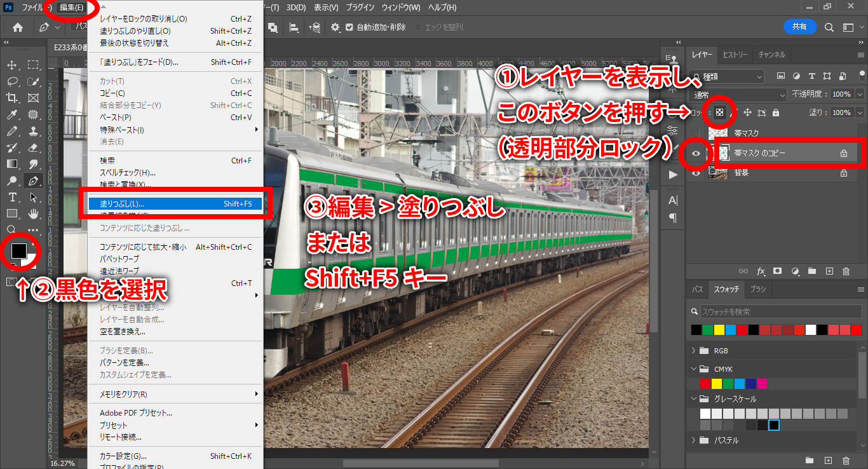Click the black foreground color swatch
This screenshot has width=868, height=469.
pyautogui.click(x=18, y=250)
